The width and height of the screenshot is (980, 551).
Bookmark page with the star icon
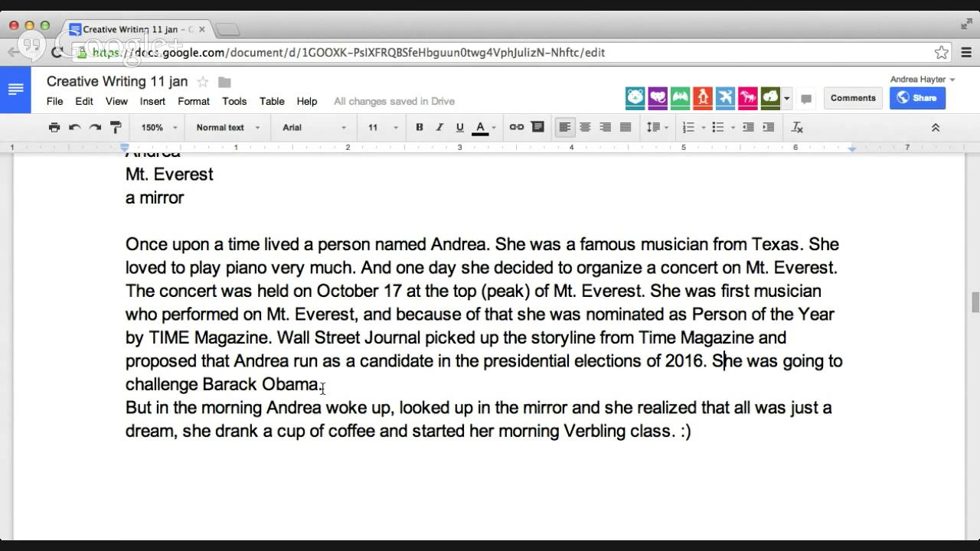(x=942, y=53)
